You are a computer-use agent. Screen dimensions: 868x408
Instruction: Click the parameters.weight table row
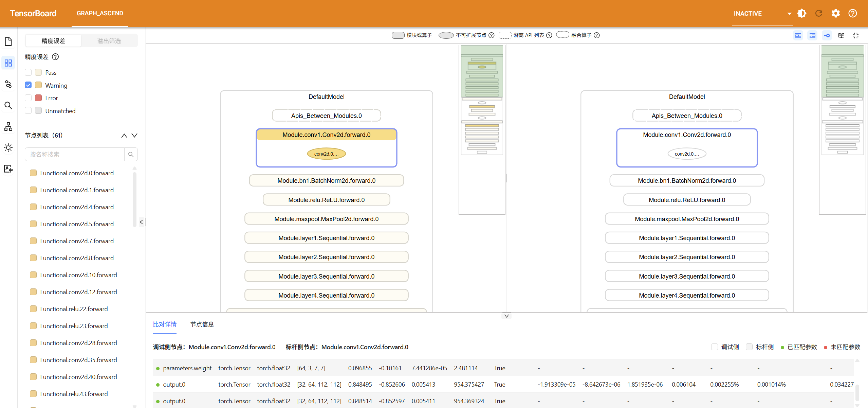(503, 368)
